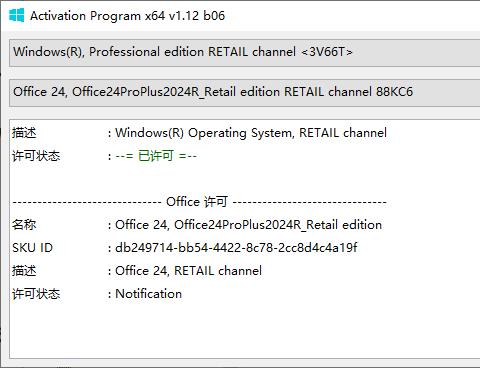This screenshot has width=480, height=368.
Task: Click the Windows logo title bar icon
Action: (16, 16)
